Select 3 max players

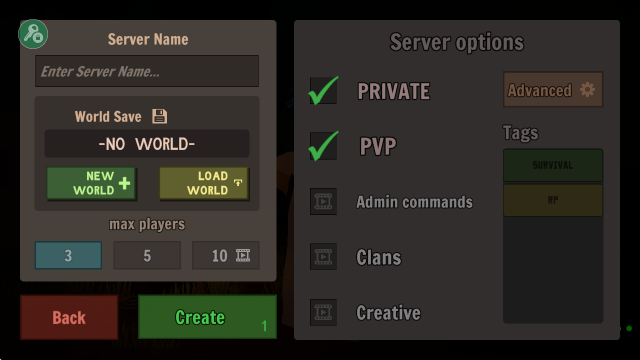point(68,256)
